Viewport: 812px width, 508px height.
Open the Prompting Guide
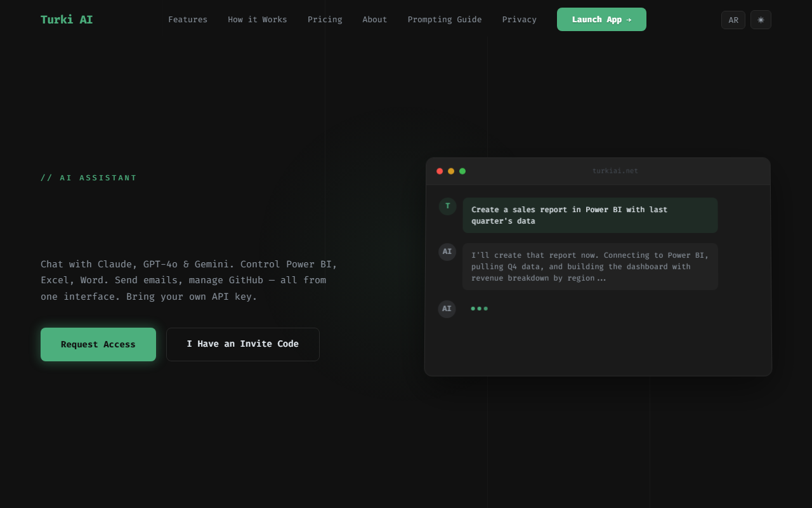(x=444, y=19)
